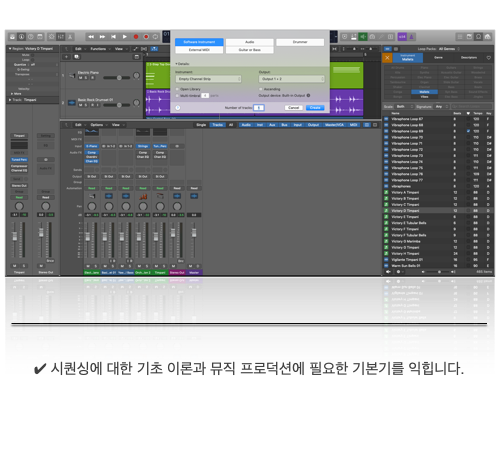Open the Output 1 + 2 dropdown

click(292, 79)
